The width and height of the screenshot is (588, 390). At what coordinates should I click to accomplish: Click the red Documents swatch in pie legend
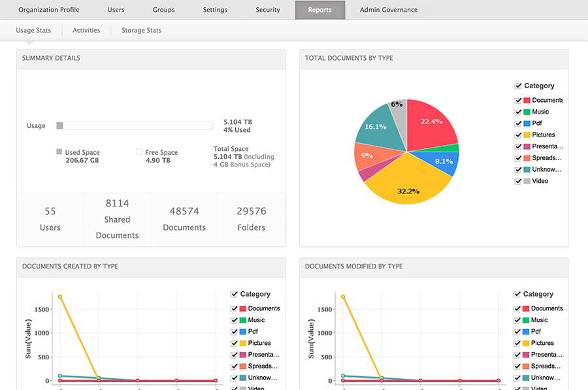tap(527, 101)
